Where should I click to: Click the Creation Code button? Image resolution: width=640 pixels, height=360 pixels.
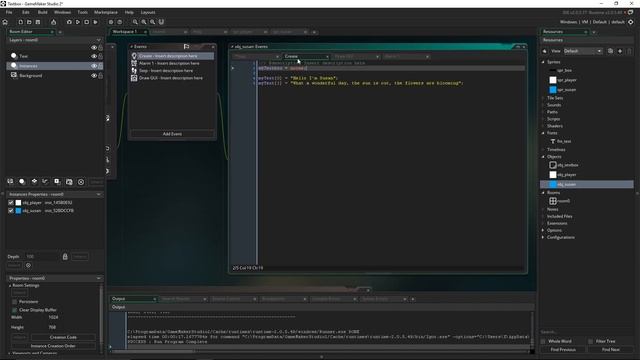(63, 338)
